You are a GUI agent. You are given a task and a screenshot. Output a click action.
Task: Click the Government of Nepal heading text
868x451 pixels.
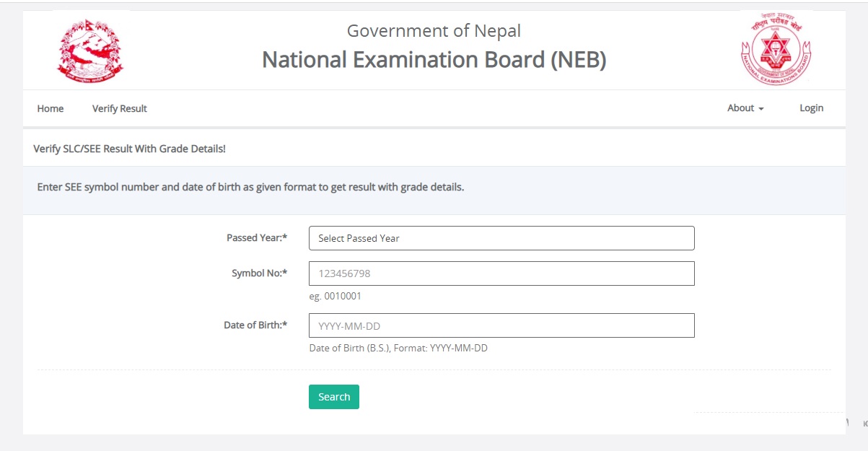coord(434,31)
